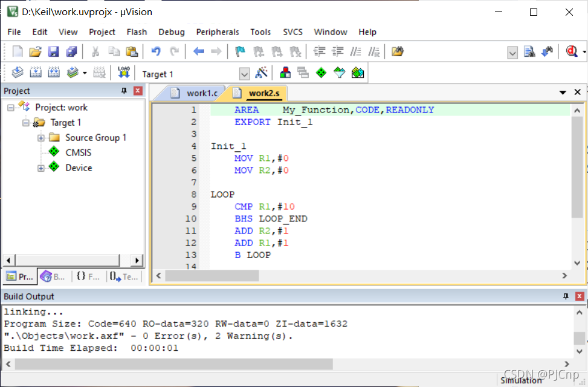Viewport: 588px width, 387px height.
Task: Click the Paste clipboard icon
Action: coord(132,51)
